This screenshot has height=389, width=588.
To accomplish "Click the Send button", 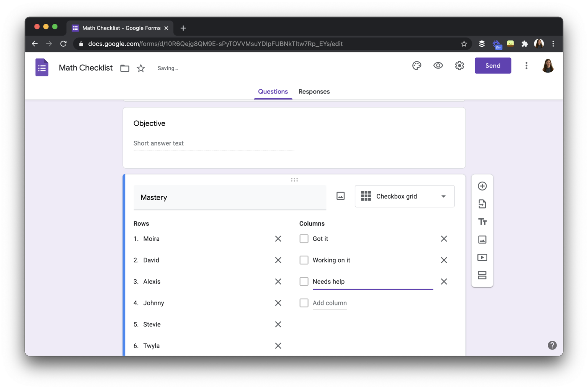I will 493,66.
